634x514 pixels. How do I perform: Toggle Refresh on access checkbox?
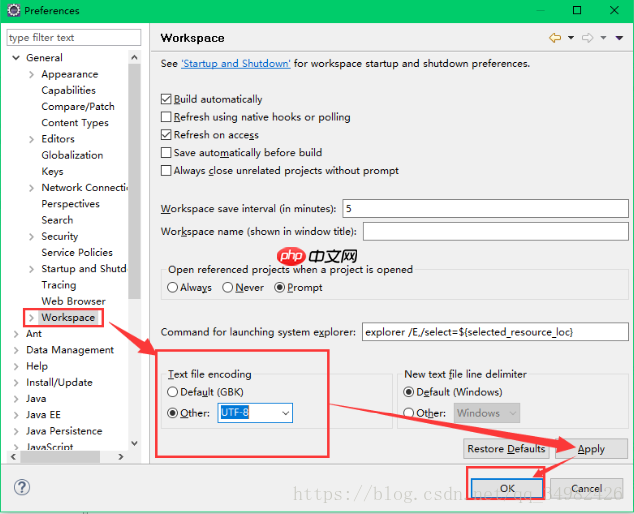tap(166, 135)
